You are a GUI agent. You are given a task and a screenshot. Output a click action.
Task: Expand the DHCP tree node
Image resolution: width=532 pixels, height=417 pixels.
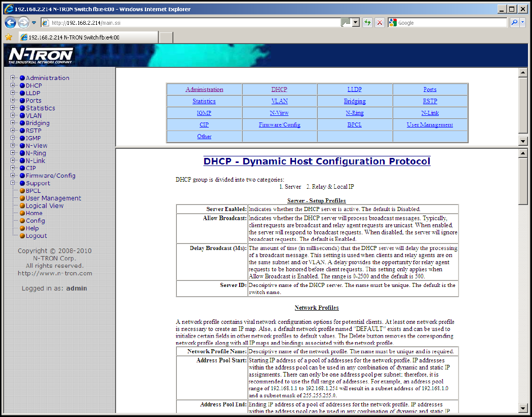pos(13,85)
